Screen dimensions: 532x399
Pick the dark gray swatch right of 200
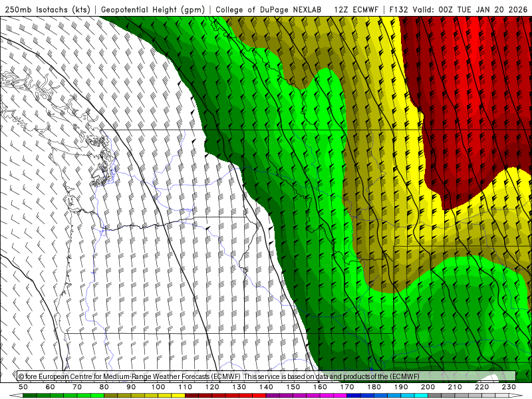point(435,395)
